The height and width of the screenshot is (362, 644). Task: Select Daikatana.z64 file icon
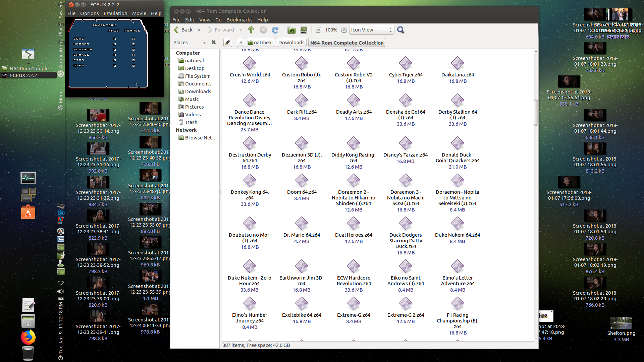(x=458, y=64)
